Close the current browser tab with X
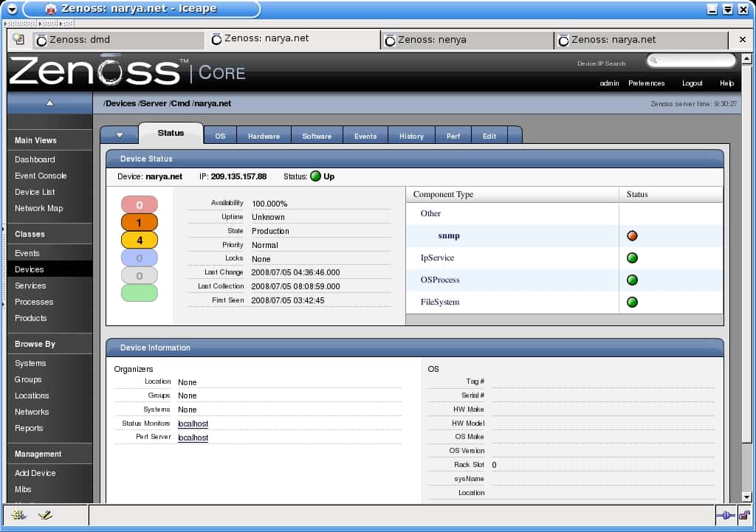The width and height of the screenshot is (756, 532). coord(743,40)
